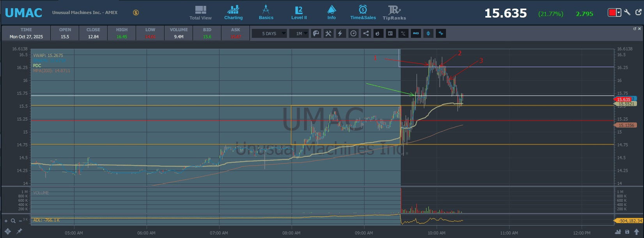Click the gold dollar coin icon
Screen dimensions: 644x238
point(136,12)
